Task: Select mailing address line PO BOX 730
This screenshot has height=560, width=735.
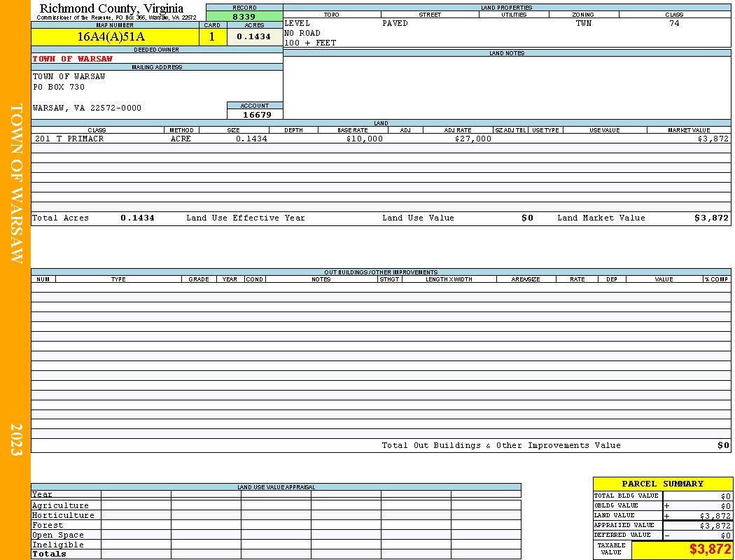Action: pos(59,87)
